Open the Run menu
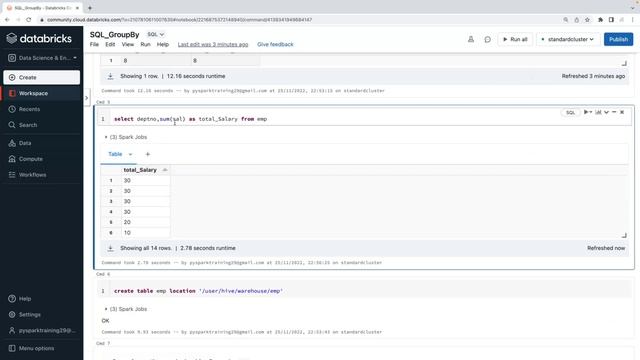This screenshot has height=360, width=640. pos(145,44)
